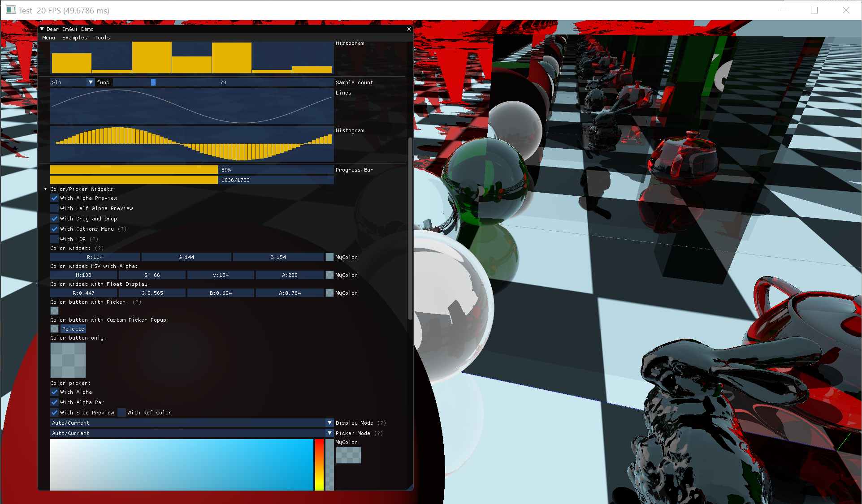
Task: Click the MyColor swatch beside HSV fields
Action: [x=329, y=275]
